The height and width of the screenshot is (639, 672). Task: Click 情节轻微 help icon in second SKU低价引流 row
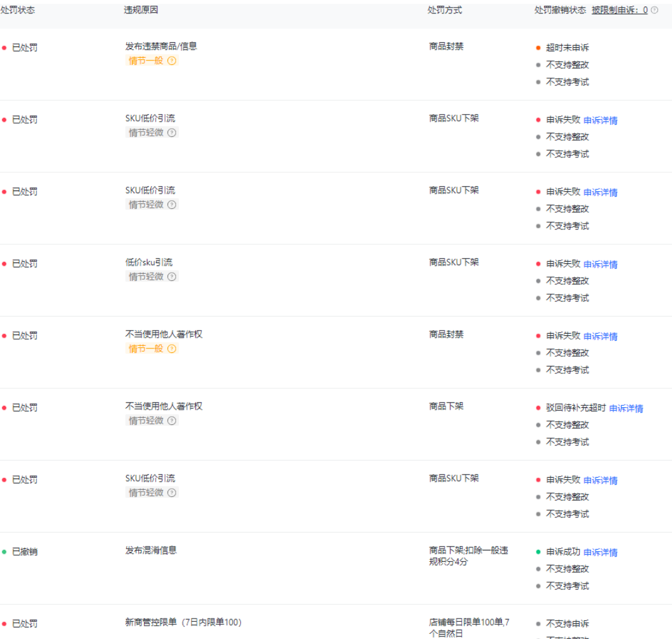point(171,205)
